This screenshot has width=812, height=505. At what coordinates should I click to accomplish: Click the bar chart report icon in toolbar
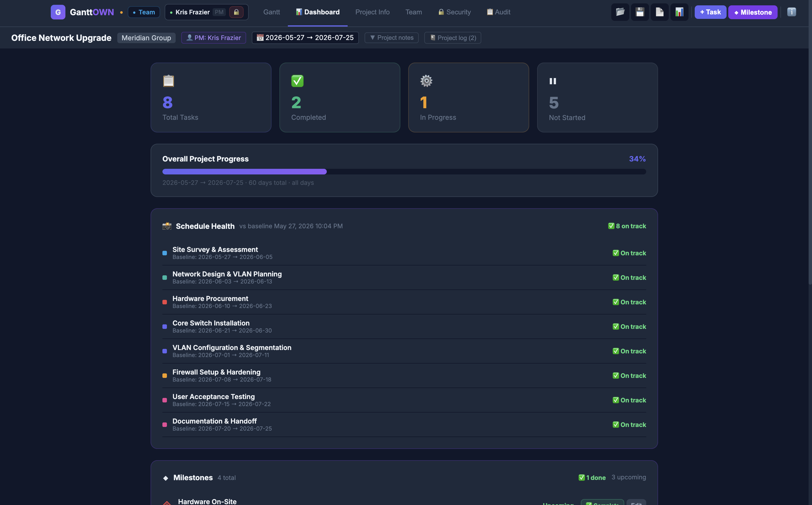coord(679,12)
